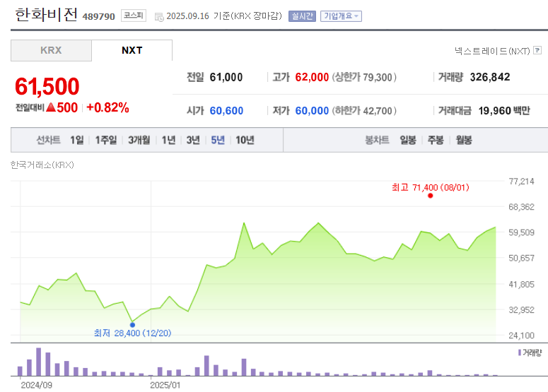Click the 넥스트레이드(NXT) label text
The height and width of the screenshot is (392, 548).
[x=492, y=51]
